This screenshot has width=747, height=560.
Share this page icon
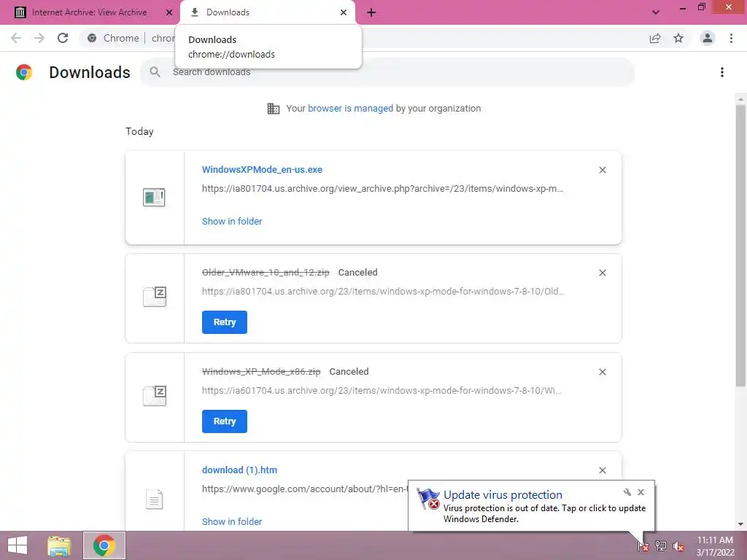655,38
